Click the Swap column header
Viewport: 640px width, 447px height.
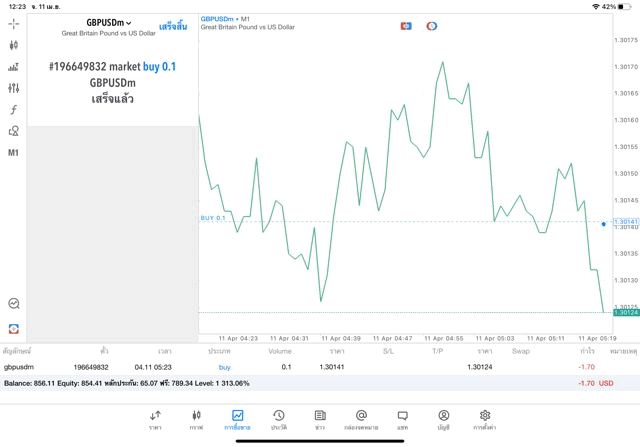coord(521,351)
